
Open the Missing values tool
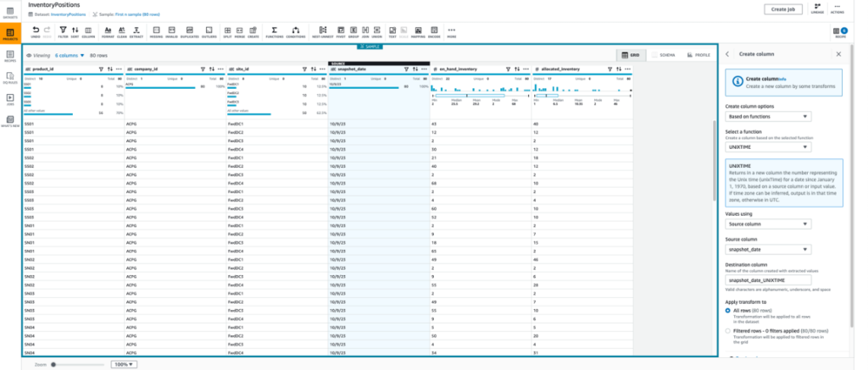point(156,31)
